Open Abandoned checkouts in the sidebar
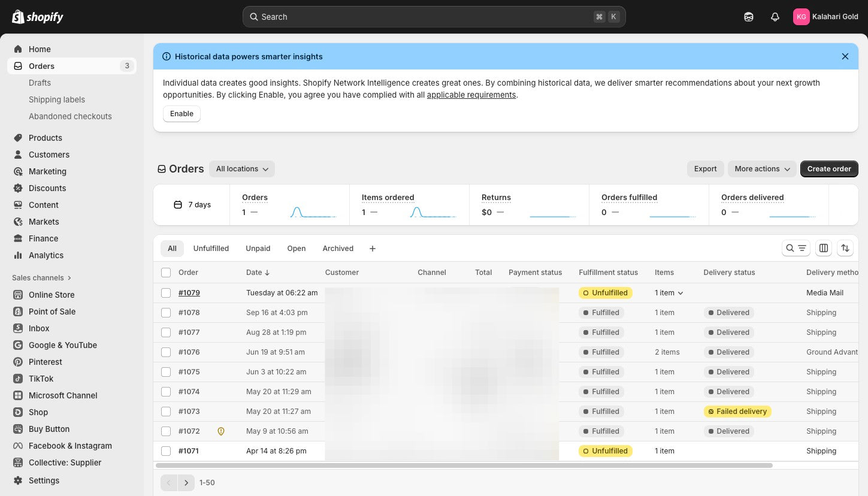 coord(70,116)
